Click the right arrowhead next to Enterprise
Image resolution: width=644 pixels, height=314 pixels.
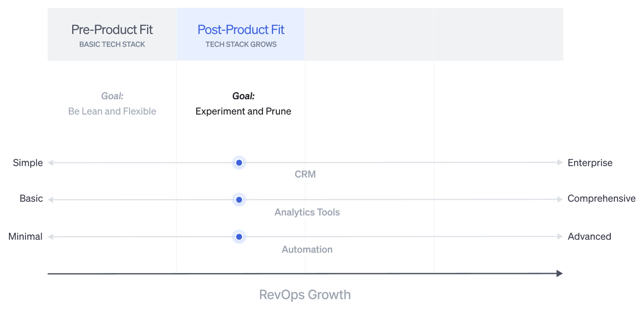click(x=560, y=162)
